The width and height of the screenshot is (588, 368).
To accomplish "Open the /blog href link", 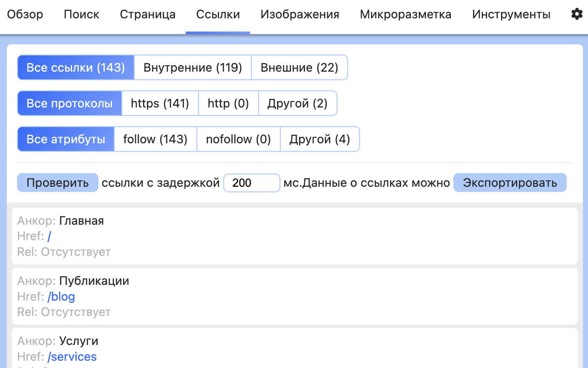I will pyautogui.click(x=61, y=297).
